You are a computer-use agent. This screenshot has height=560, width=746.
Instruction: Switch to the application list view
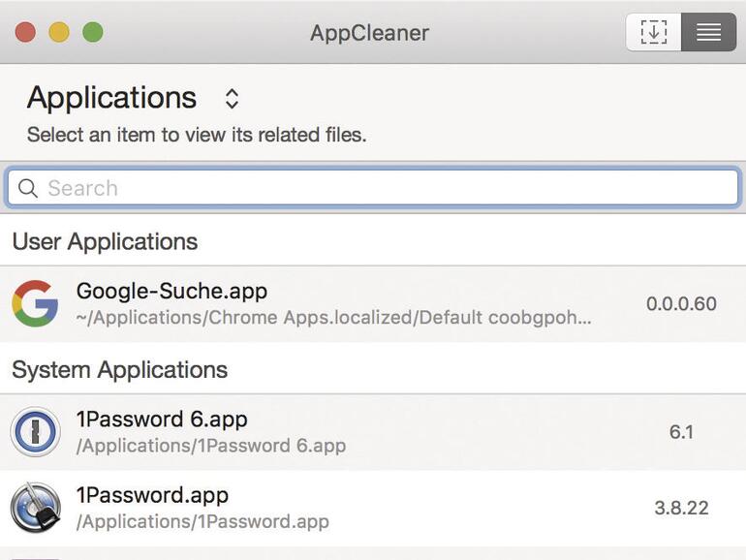click(708, 32)
